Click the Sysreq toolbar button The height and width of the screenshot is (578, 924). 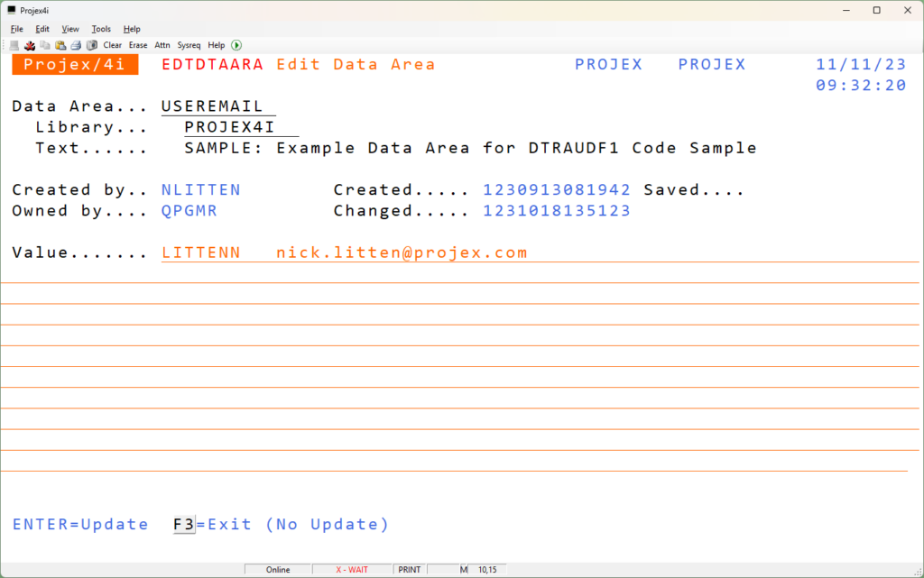[x=189, y=45]
